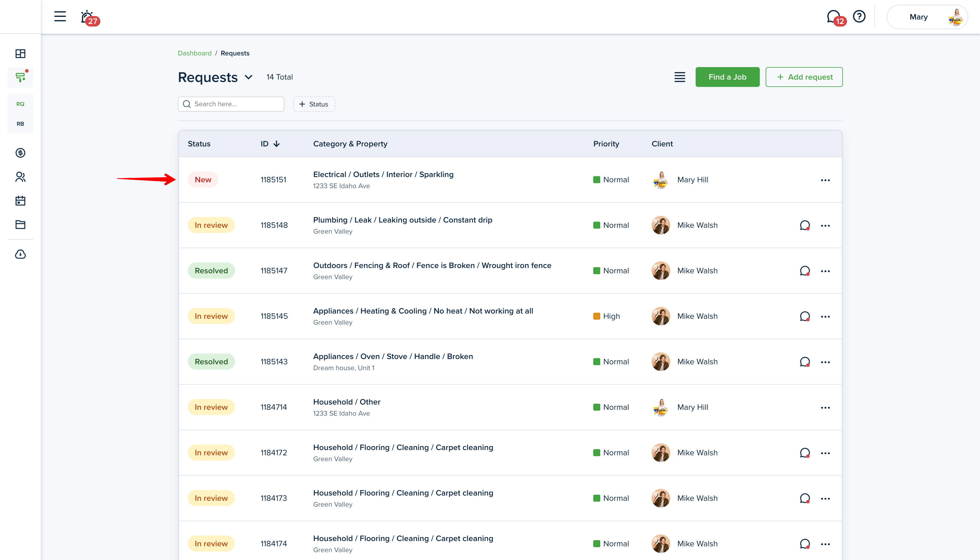Expand the Requests title dropdown chevron
980x560 pixels.
[x=249, y=77]
